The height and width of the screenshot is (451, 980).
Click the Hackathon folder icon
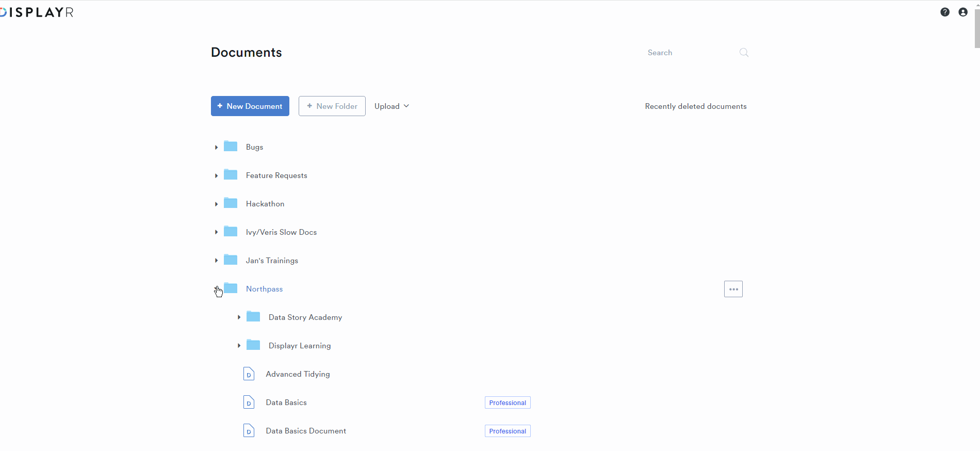(x=231, y=203)
